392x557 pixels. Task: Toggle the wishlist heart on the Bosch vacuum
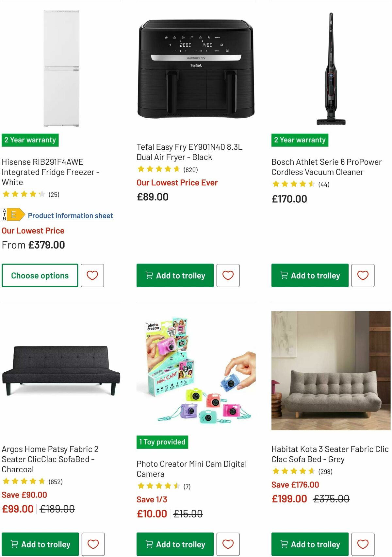pos(363,276)
